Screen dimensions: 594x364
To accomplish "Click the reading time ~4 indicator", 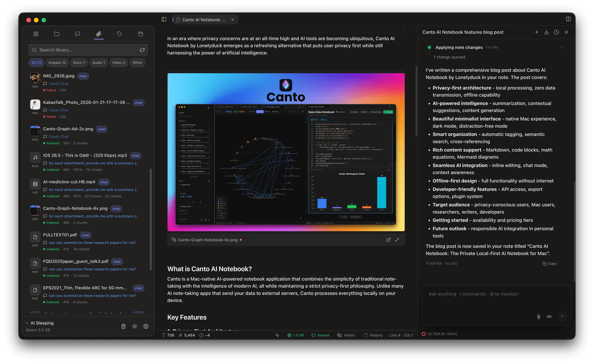I will click(205, 335).
